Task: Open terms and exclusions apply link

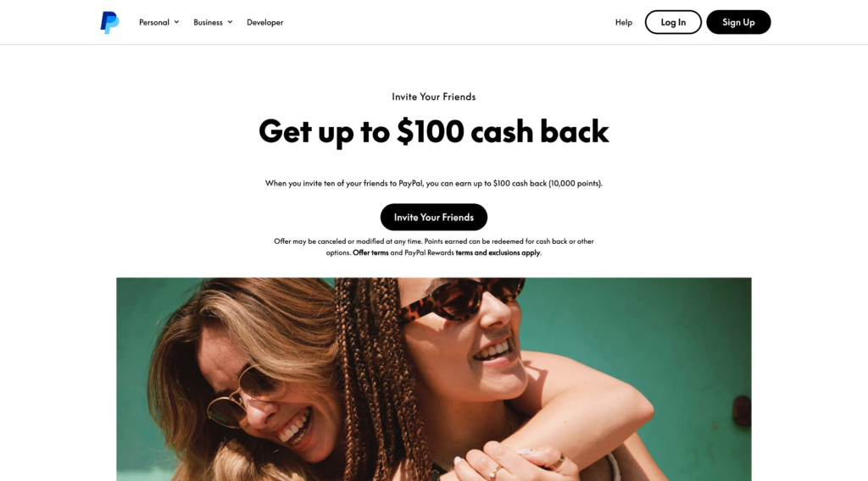Action: pos(498,252)
